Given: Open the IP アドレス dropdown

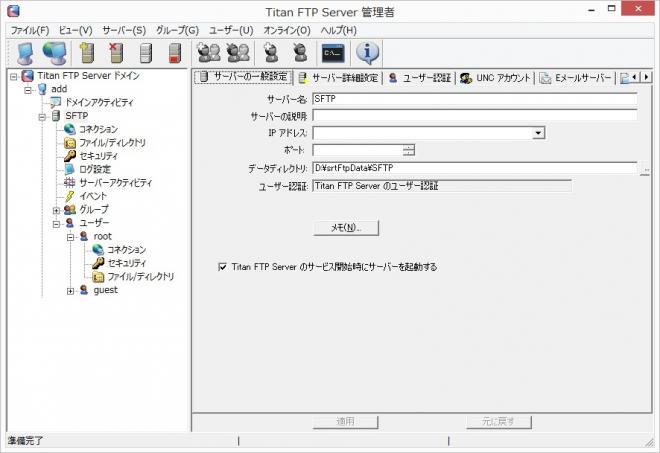Looking at the screenshot, I should (x=538, y=133).
